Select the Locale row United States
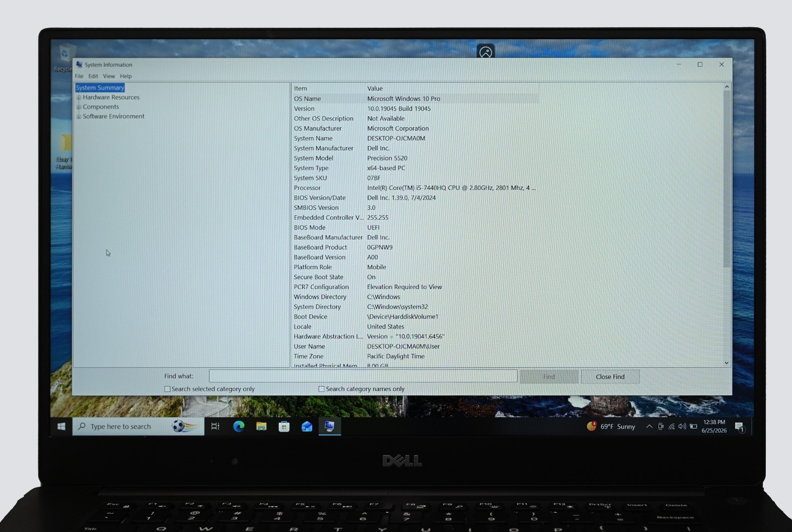The image size is (792, 532). pos(416,326)
